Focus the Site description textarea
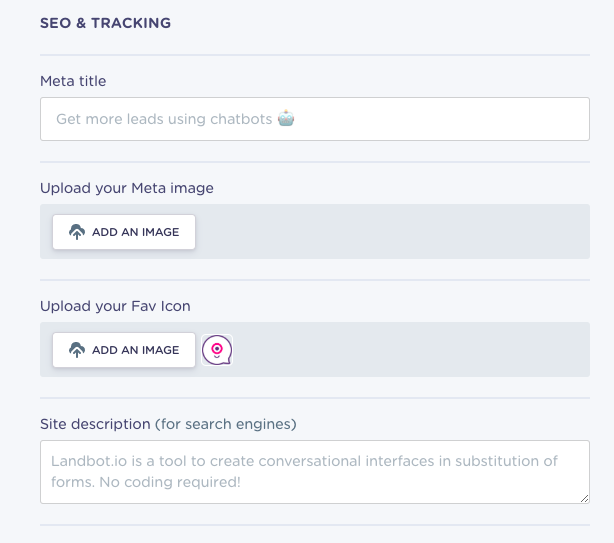614x543 pixels. point(315,472)
